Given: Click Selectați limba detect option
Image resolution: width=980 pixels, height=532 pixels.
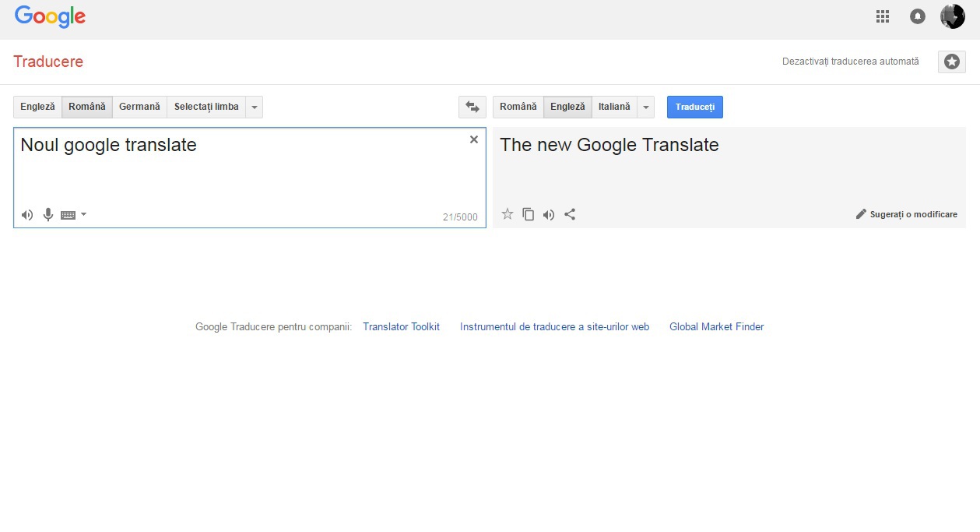Looking at the screenshot, I should pyautogui.click(x=206, y=107).
